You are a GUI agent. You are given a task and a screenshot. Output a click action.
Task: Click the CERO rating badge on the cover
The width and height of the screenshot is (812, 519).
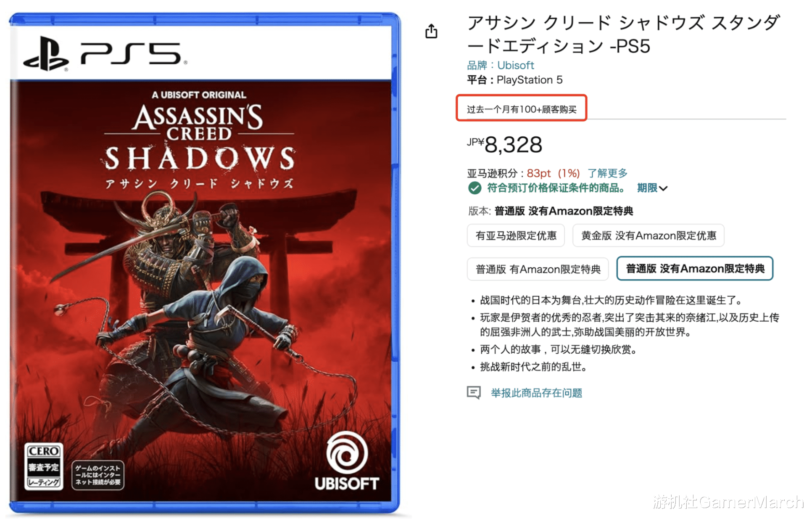[44, 466]
